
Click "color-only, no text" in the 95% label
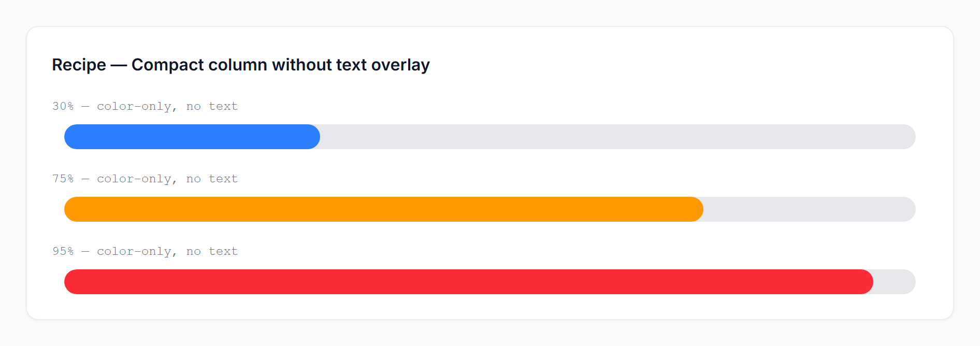click(167, 251)
